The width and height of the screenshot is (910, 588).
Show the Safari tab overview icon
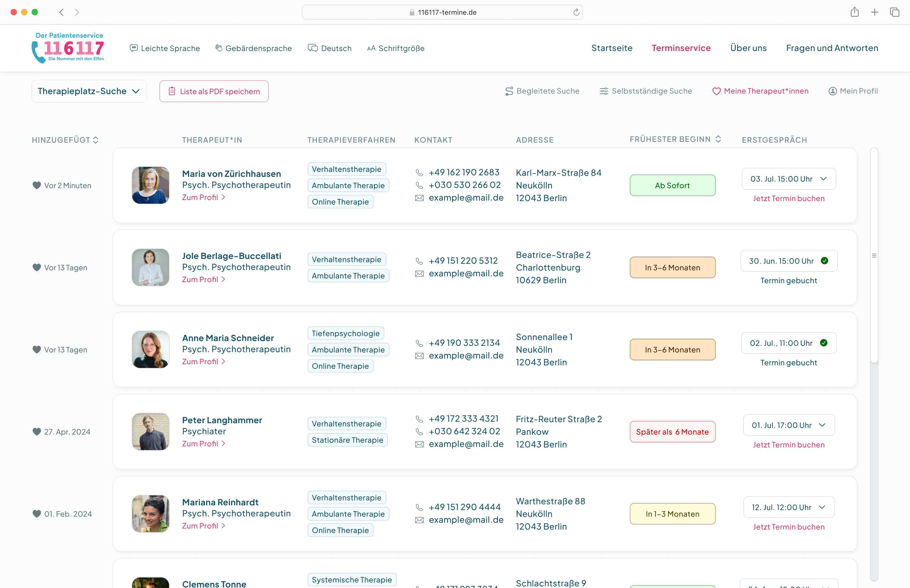coord(895,12)
